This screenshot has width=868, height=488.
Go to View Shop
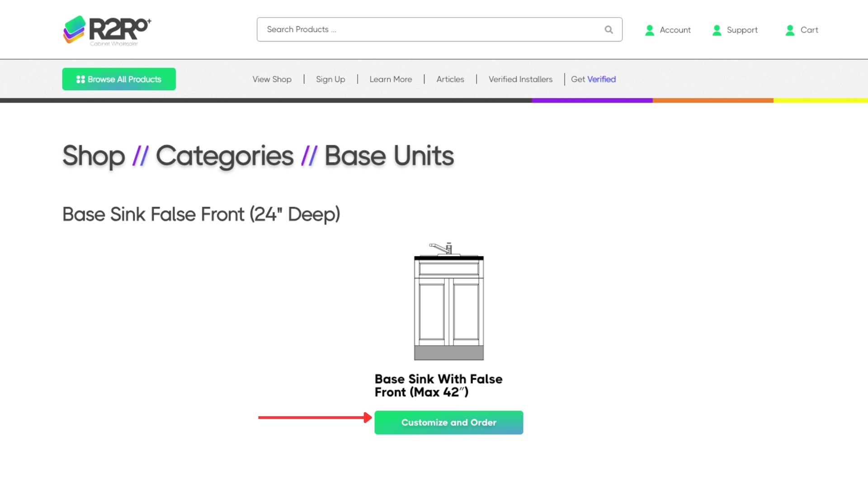(x=272, y=80)
